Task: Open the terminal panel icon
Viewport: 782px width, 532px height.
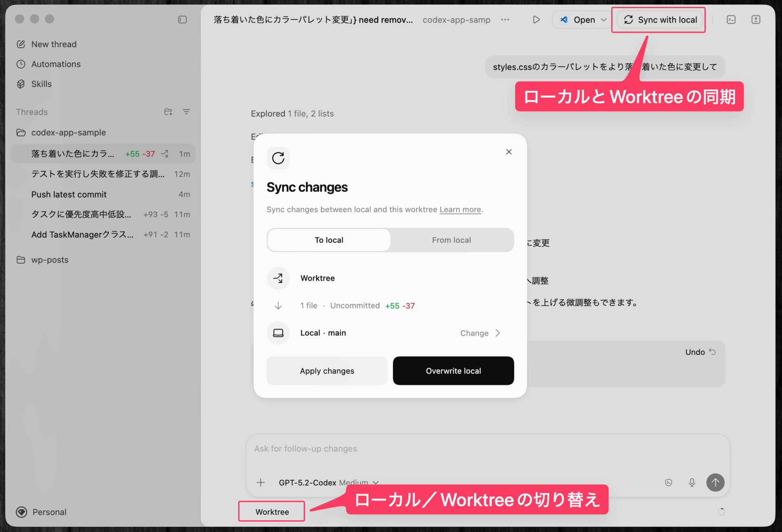Action: click(731, 20)
